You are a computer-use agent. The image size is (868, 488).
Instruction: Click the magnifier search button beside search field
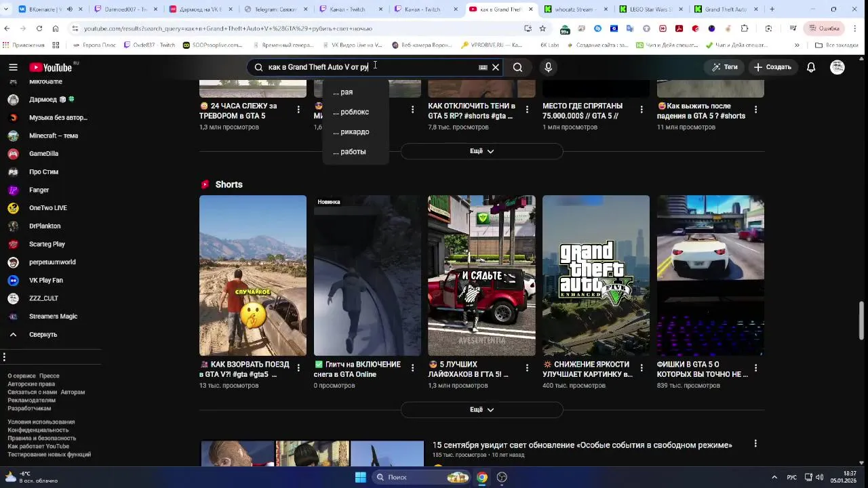tap(517, 67)
